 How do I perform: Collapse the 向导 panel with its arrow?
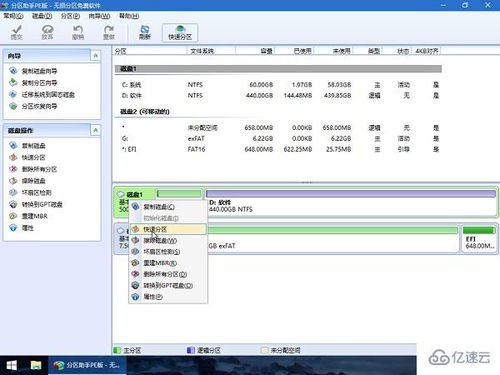[96, 56]
